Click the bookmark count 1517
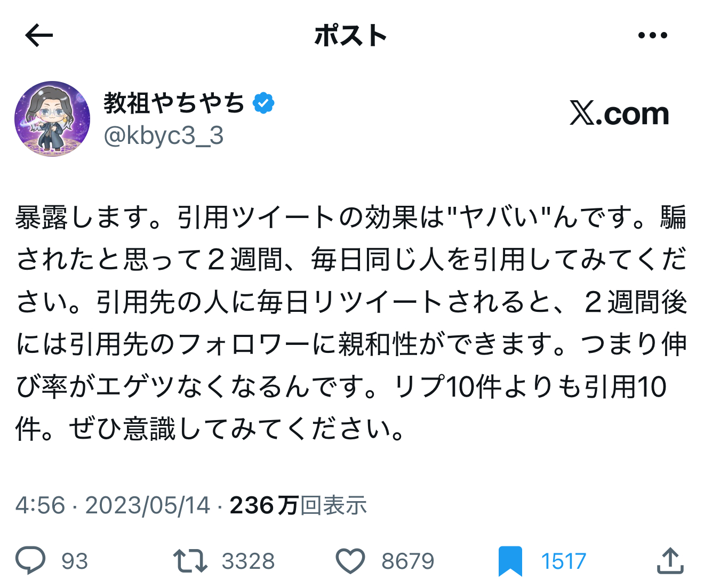 563,561
